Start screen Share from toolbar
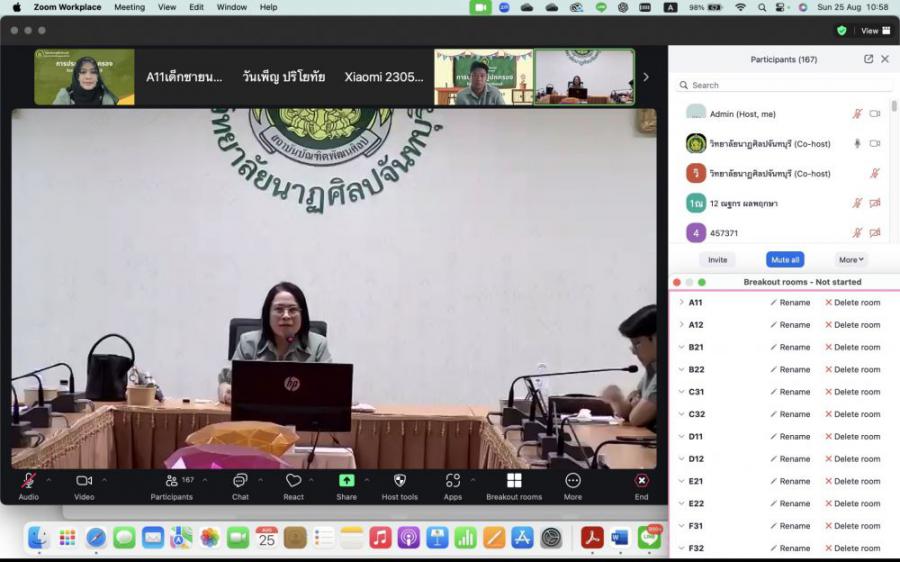Image resolution: width=900 pixels, height=562 pixels. point(346,481)
